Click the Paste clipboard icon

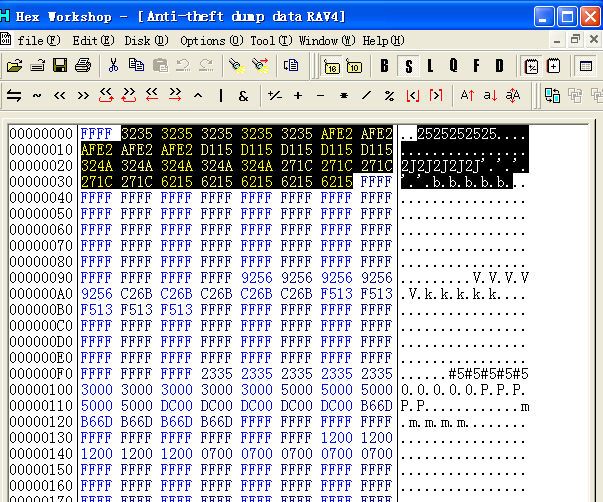160,66
